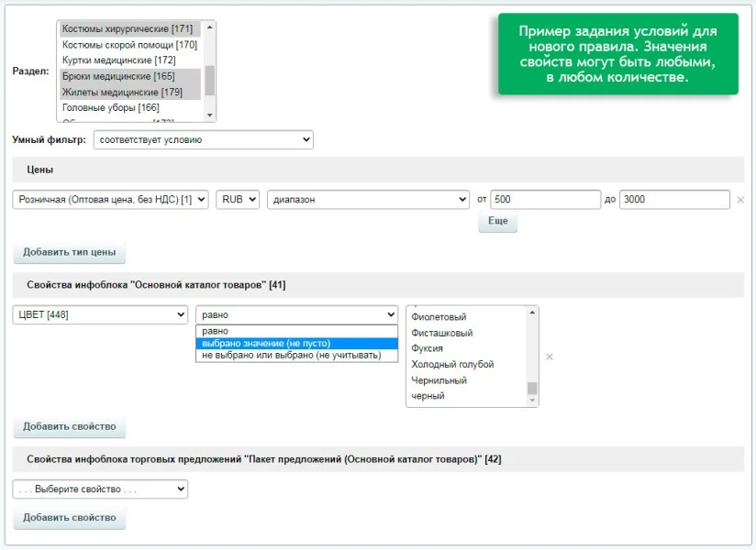Select Фуксия in the color list

click(x=428, y=348)
